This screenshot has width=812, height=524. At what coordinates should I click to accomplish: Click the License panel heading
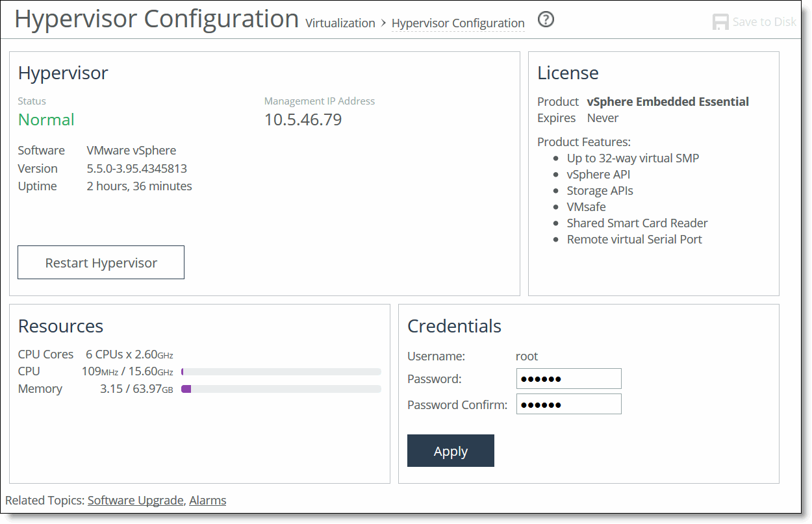pyautogui.click(x=568, y=73)
